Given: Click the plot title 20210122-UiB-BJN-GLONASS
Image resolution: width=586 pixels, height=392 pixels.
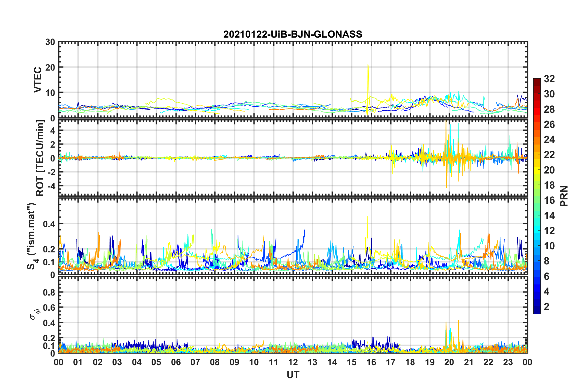Looking at the screenshot, I should click(293, 34).
